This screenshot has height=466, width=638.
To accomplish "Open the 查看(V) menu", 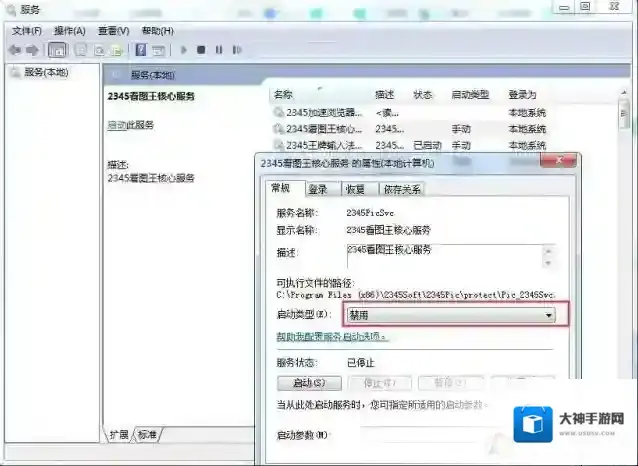I will tap(114, 31).
